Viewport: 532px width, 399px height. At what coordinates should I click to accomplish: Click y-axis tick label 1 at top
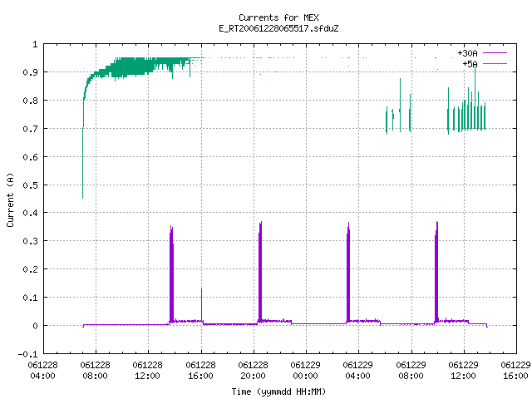coord(35,44)
